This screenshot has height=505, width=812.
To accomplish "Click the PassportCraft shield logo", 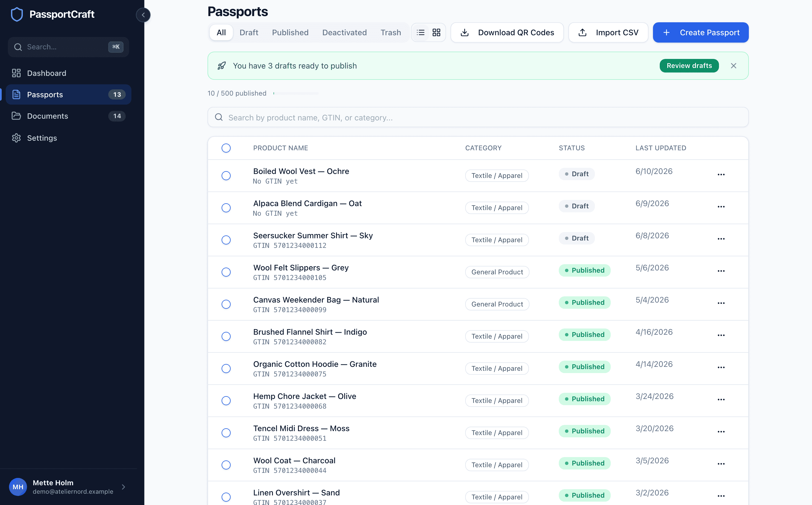I will pos(17,14).
